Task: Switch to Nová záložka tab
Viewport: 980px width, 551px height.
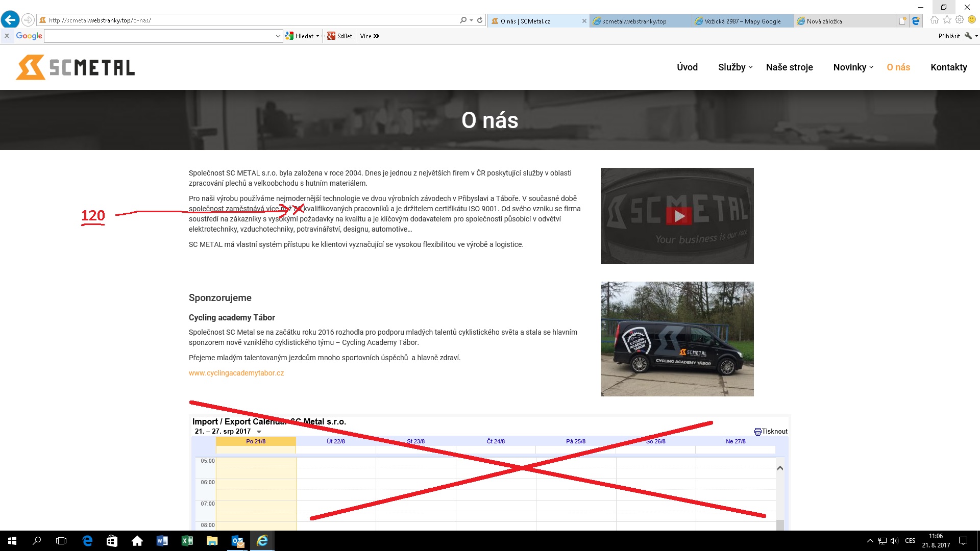Action: 845,21
